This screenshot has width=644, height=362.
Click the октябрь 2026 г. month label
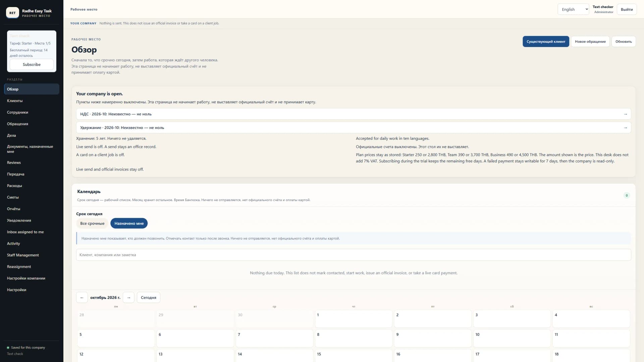pos(105,298)
